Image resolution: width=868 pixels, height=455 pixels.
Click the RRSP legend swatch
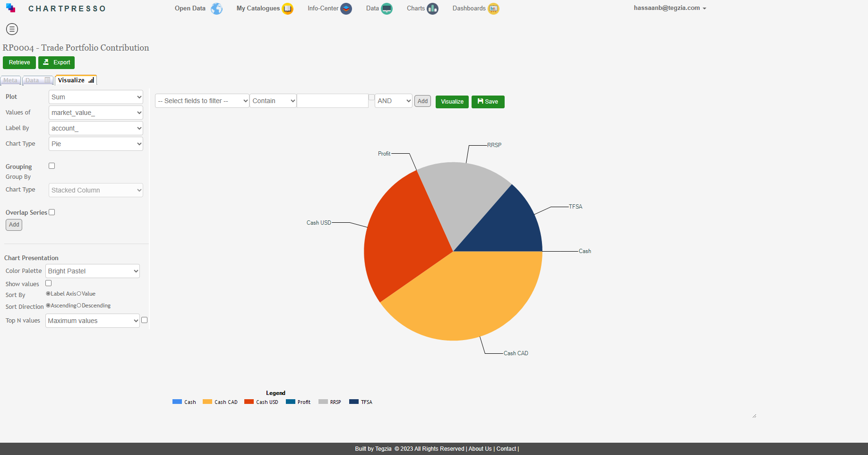click(x=323, y=402)
